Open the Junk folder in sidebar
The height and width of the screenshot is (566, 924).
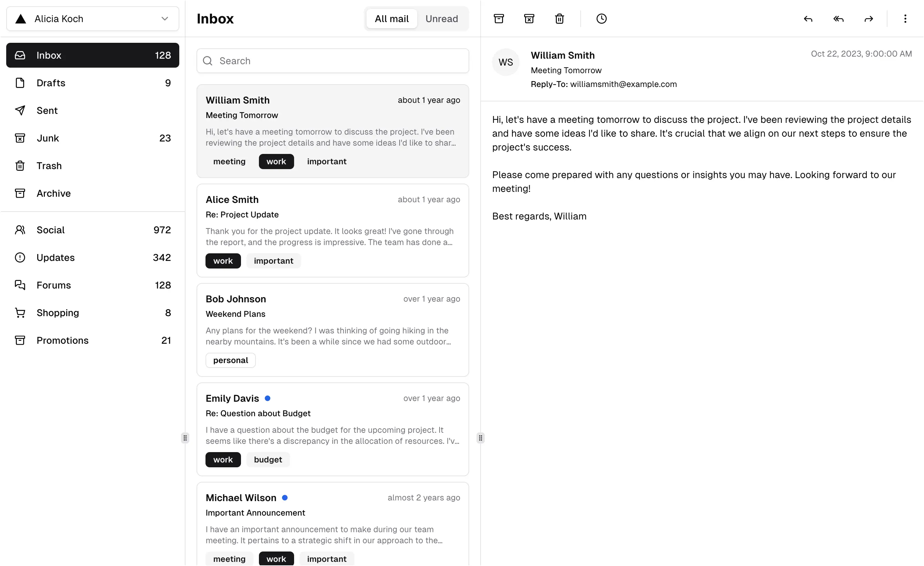point(93,138)
